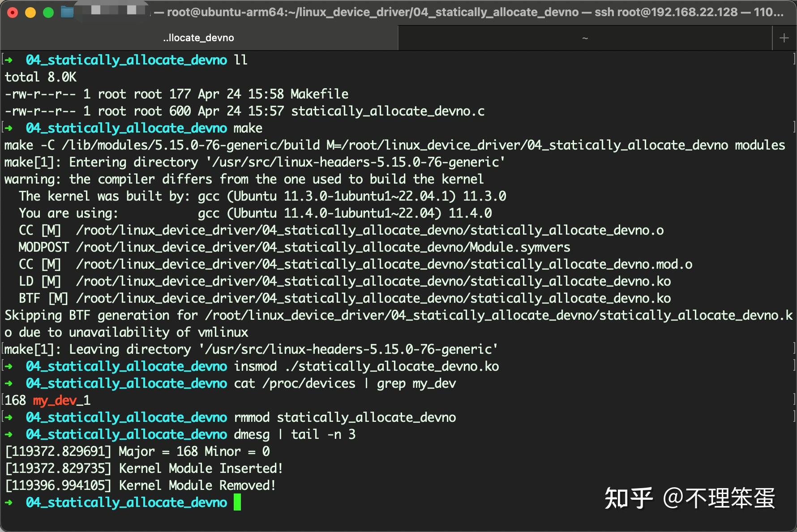Click the compiler warning line
Image resolution: width=797 pixels, height=532 pixels.
tap(244, 179)
